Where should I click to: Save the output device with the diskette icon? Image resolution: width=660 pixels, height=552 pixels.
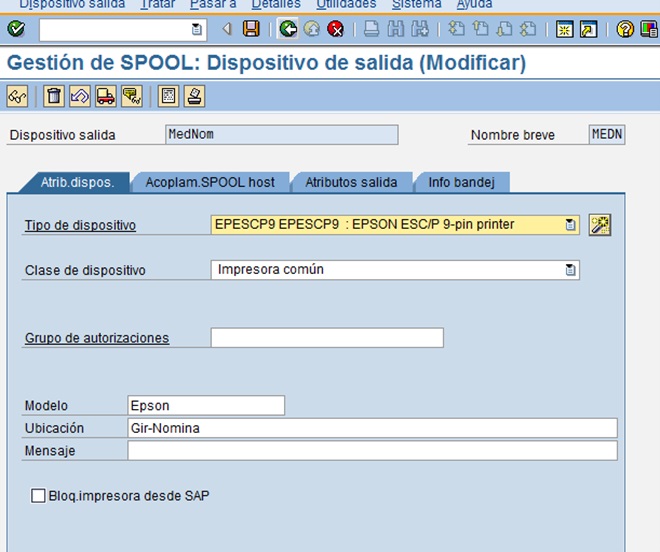tap(251, 29)
